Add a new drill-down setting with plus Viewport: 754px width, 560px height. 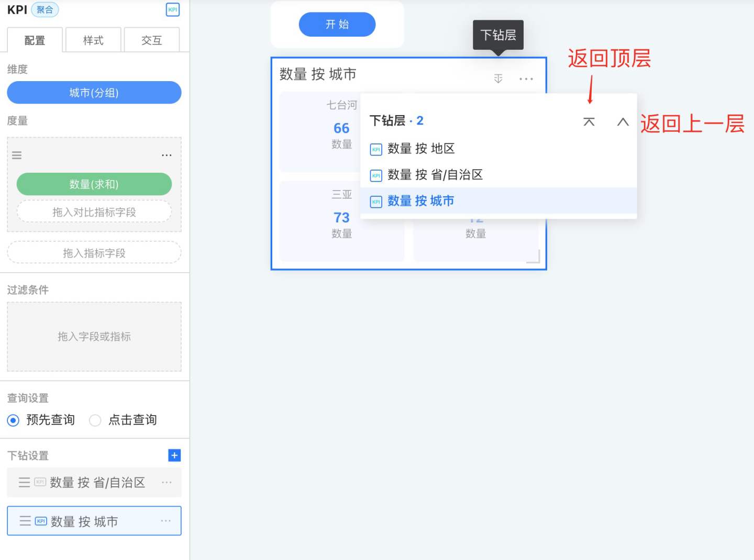point(174,455)
